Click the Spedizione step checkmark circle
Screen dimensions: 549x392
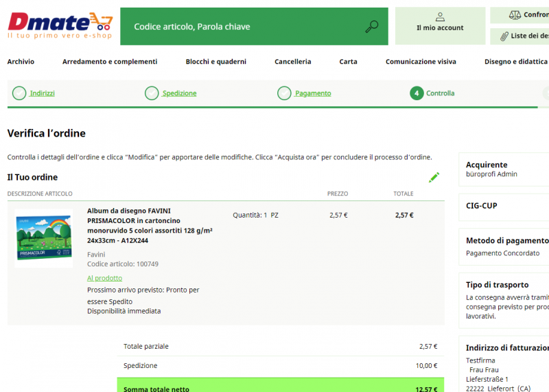point(152,93)
